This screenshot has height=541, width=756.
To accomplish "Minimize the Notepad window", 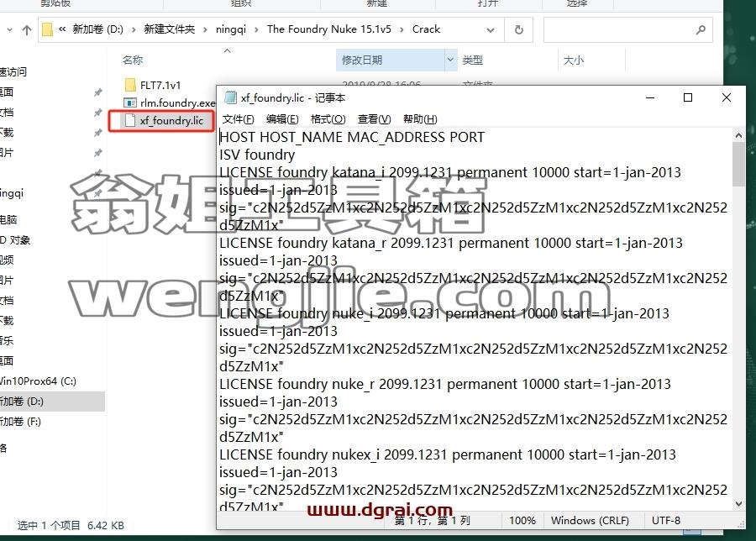I will pos(650,98).
